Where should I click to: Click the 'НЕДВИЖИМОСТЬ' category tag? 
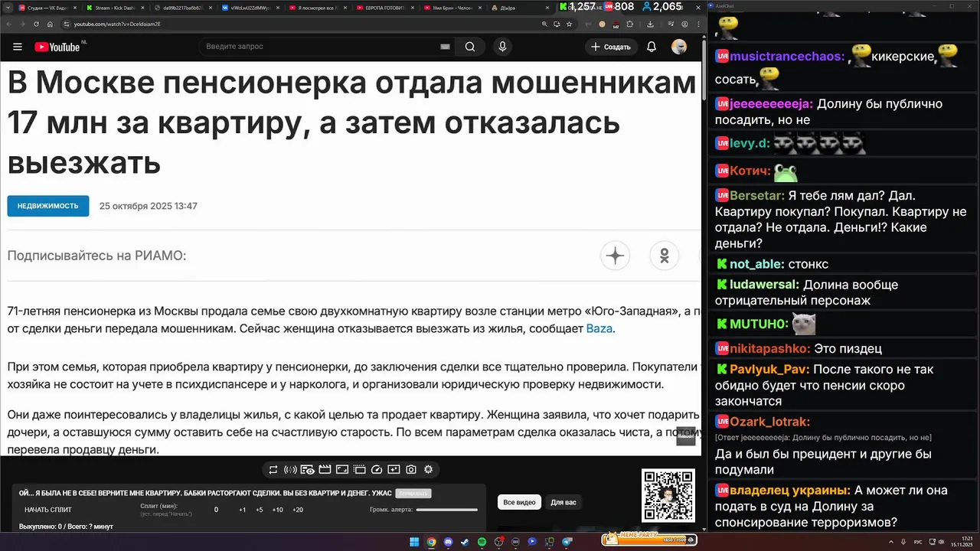(48, 206)
